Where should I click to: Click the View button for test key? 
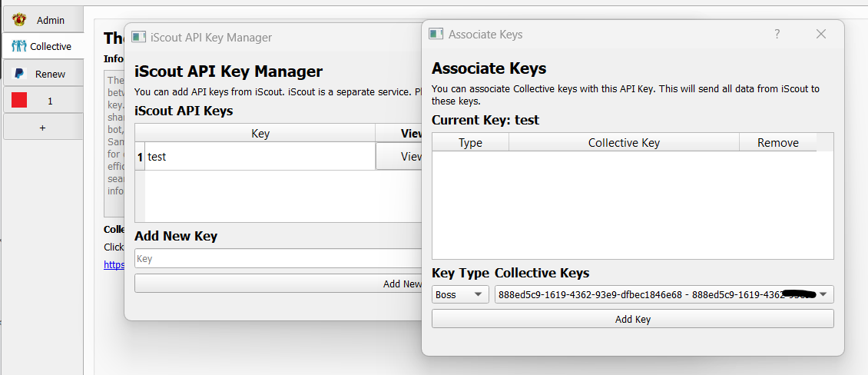click(x=400, y=157)
